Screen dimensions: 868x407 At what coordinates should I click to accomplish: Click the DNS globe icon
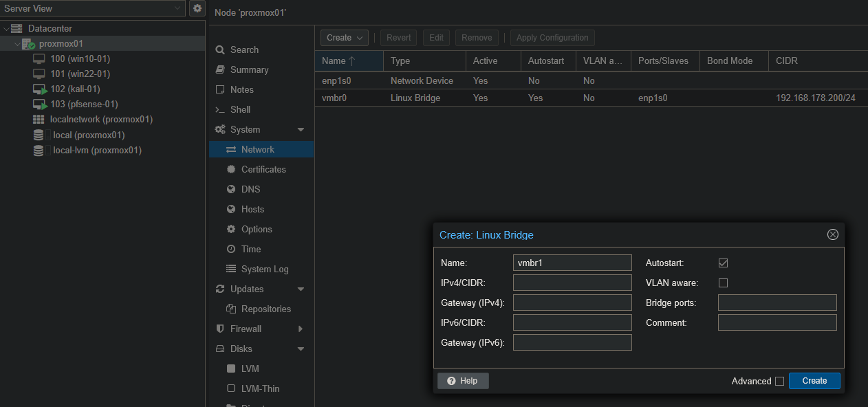pyautogui.click(x=231, y=189)
